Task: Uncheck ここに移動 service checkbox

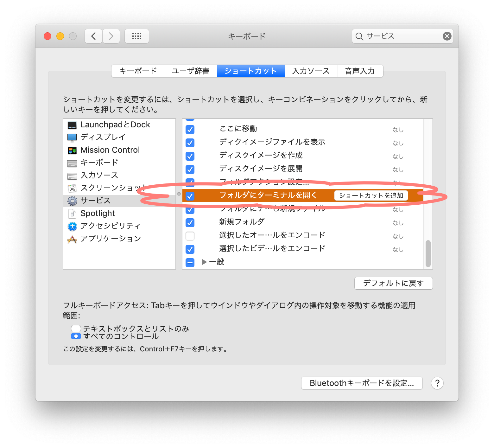Action: (190, 130)
